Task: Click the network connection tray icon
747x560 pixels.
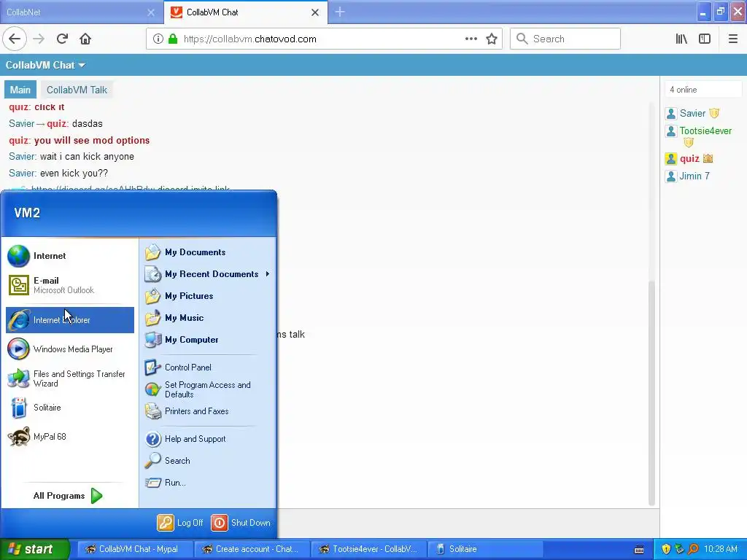Action: point(679,549)
